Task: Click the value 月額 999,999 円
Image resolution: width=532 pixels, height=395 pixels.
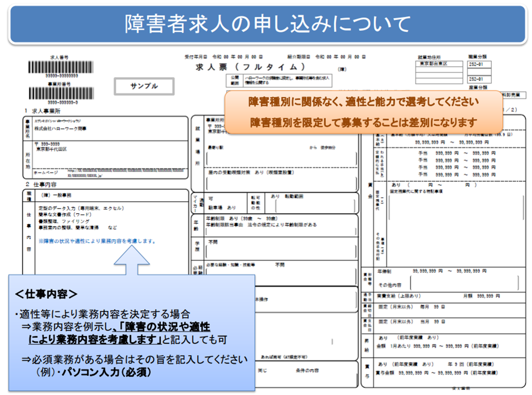Action: [482, 296]
